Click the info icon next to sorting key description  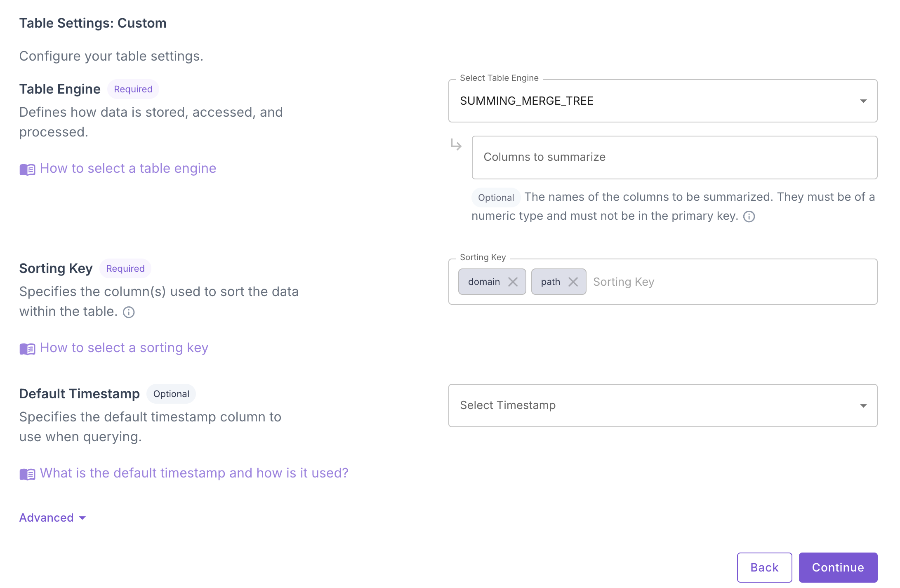128,312
